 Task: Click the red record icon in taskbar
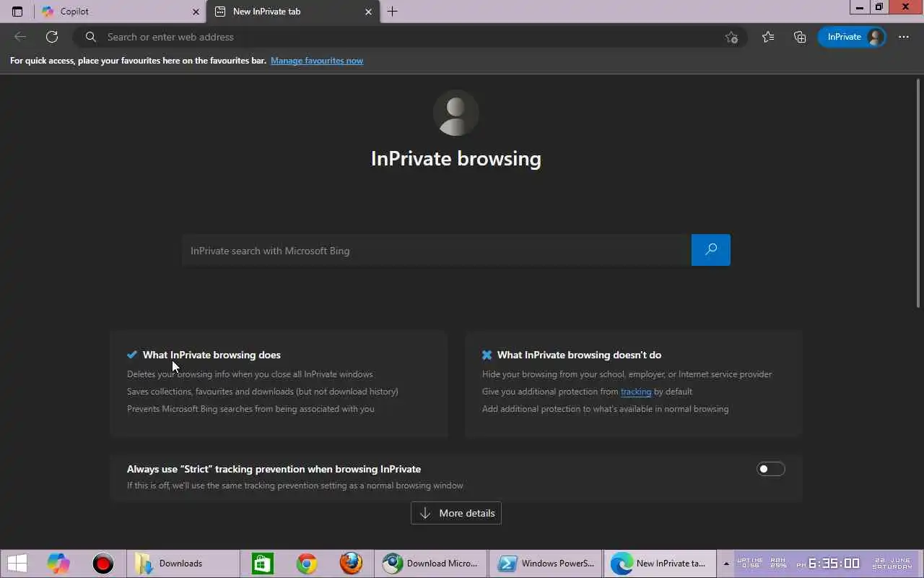pyautogui.click(x=103, y=564)
